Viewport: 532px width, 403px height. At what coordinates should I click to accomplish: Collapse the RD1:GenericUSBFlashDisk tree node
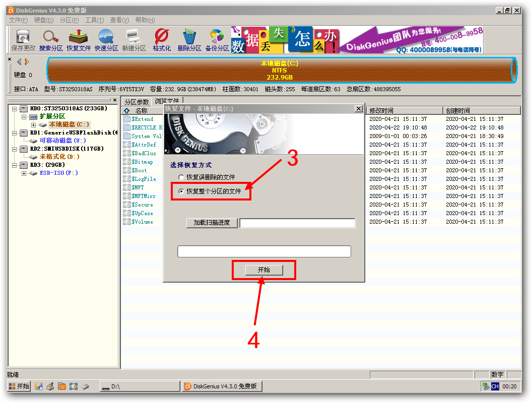coord(14,133)
